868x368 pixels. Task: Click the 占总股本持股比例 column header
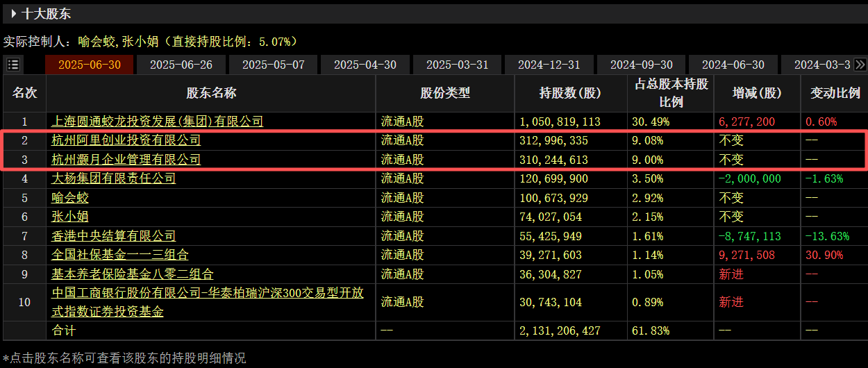click(x=671, y=93)
